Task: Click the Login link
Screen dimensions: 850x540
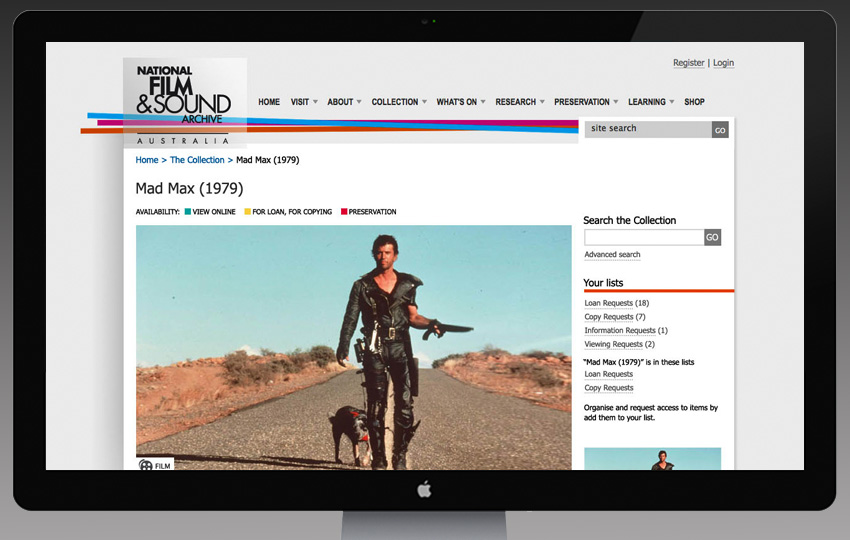Action: (x=723, y=63)
